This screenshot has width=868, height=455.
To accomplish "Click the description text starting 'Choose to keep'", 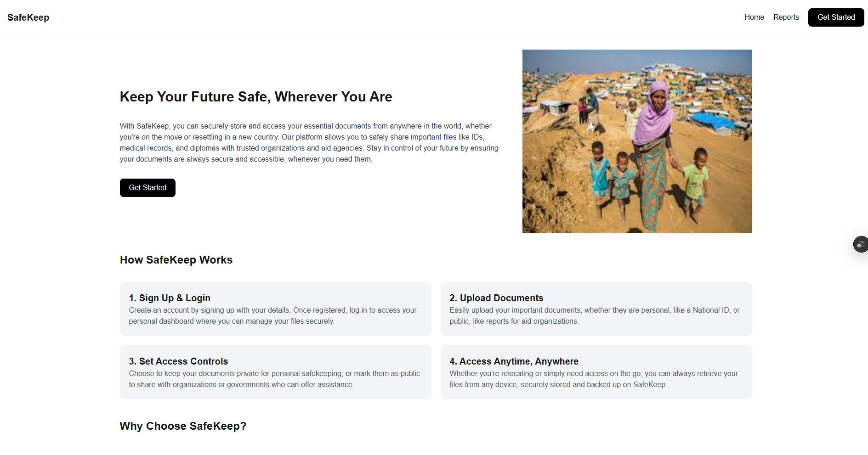I will point(274,379).
